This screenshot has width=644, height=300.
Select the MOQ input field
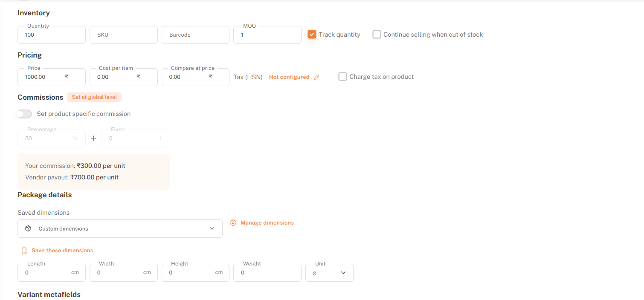267,35
